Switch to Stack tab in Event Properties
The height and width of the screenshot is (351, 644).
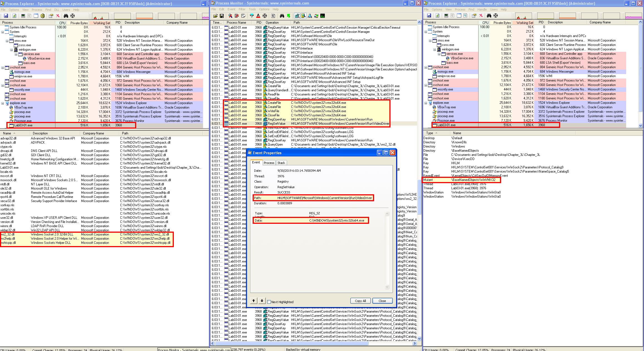click(281, 163)
